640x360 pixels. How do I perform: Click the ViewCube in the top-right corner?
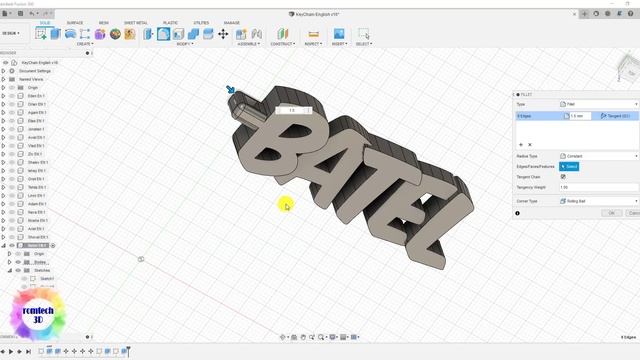coord(629,69)
